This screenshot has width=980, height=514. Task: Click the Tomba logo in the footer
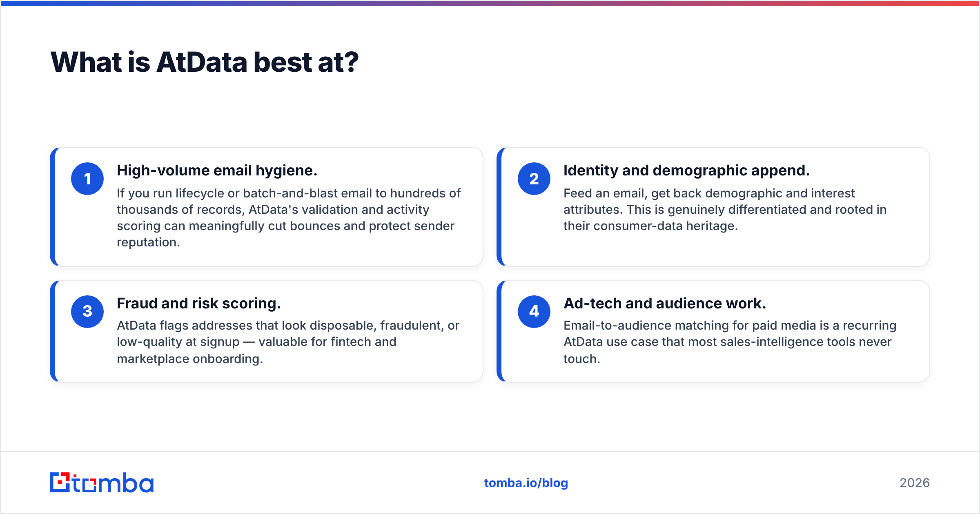coord(102,483)
